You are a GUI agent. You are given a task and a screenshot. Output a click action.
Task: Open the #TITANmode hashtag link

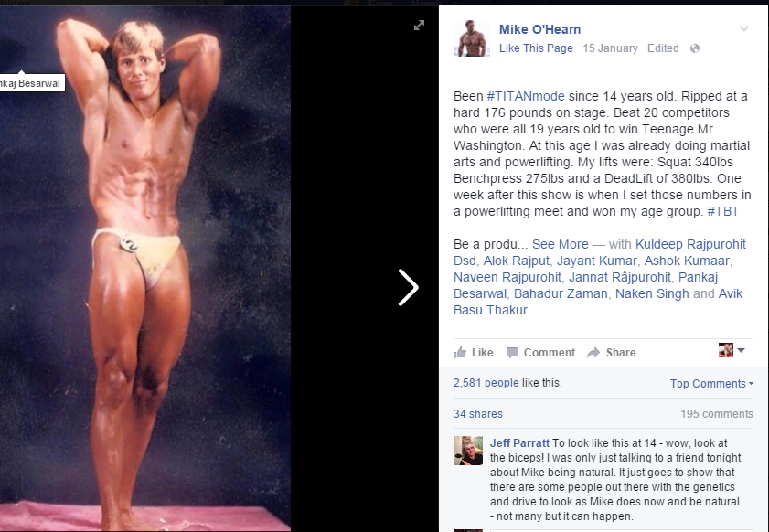526,96
